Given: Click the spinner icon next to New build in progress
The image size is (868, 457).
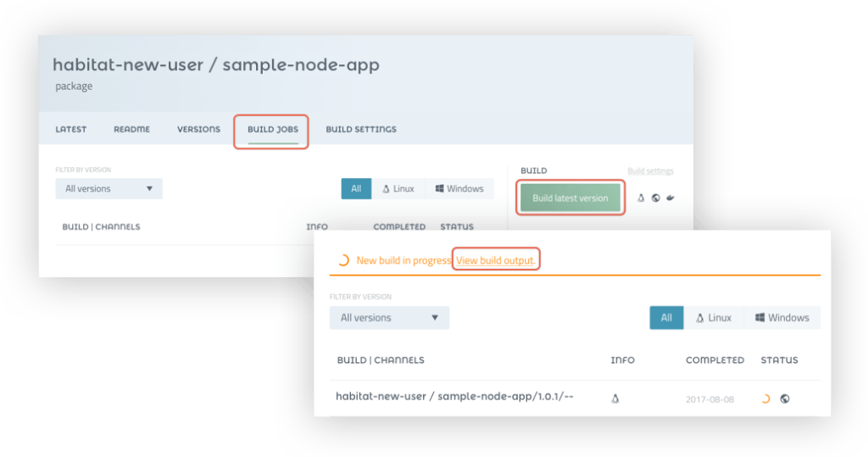Looking at the screenshot, I should pos(342,260).
